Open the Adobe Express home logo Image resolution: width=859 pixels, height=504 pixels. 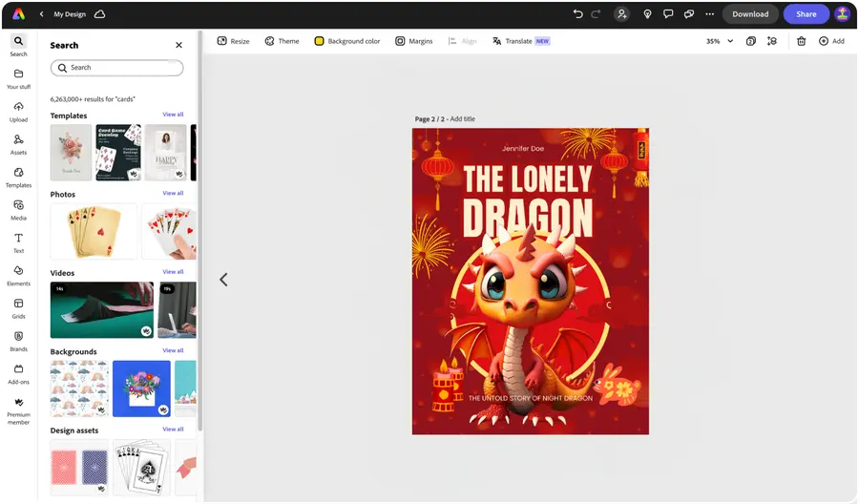pyautogui.click(x=19, y=14)
